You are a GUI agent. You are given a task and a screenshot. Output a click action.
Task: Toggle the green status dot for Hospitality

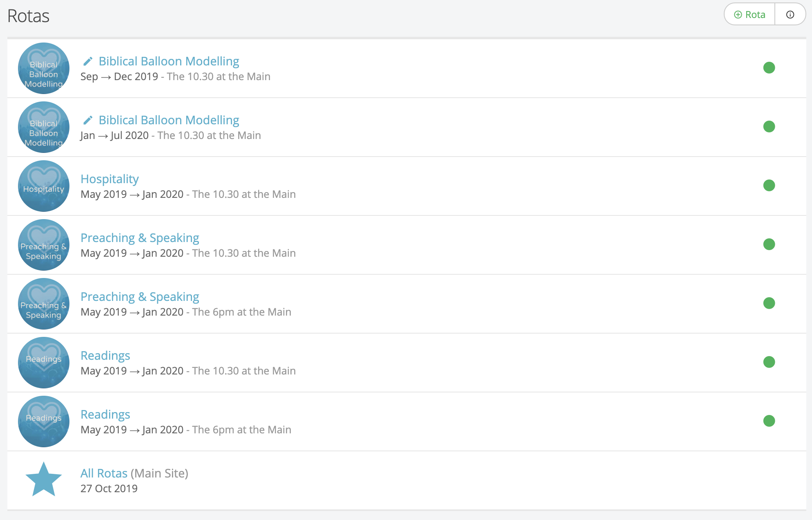(x=769, y=185)
